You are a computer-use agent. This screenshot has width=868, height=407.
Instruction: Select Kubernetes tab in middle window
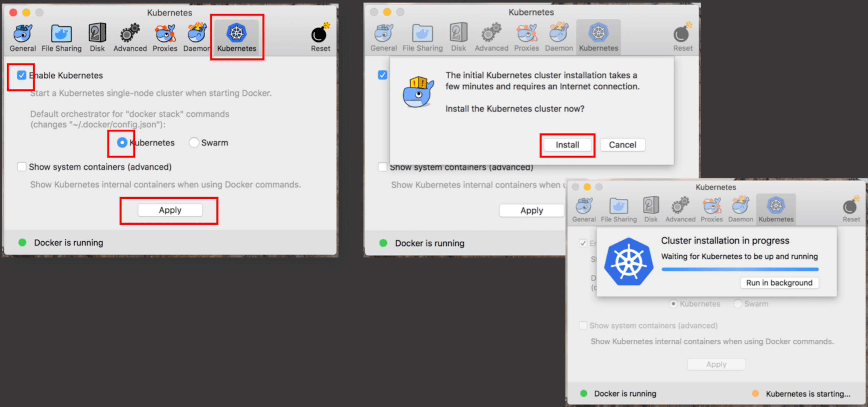pos(599,37)
